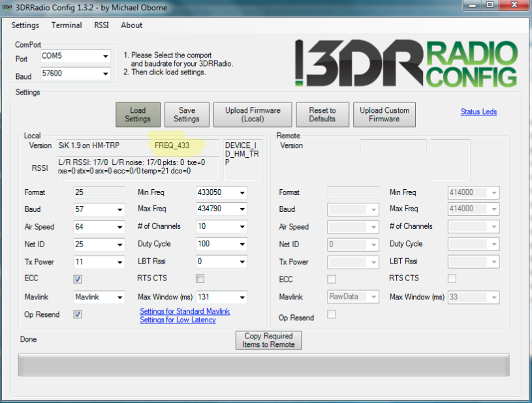The image size is (532, 403).
Task: Click the Local RSSI readout box
Action: coord(138,168)
